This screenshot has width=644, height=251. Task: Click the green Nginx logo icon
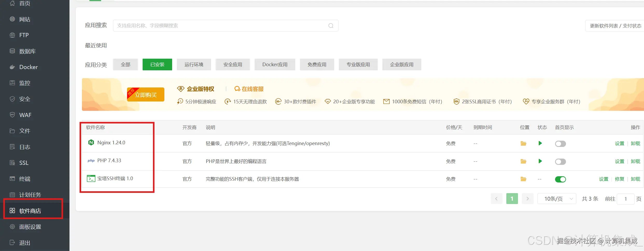[x=91, y=143]
